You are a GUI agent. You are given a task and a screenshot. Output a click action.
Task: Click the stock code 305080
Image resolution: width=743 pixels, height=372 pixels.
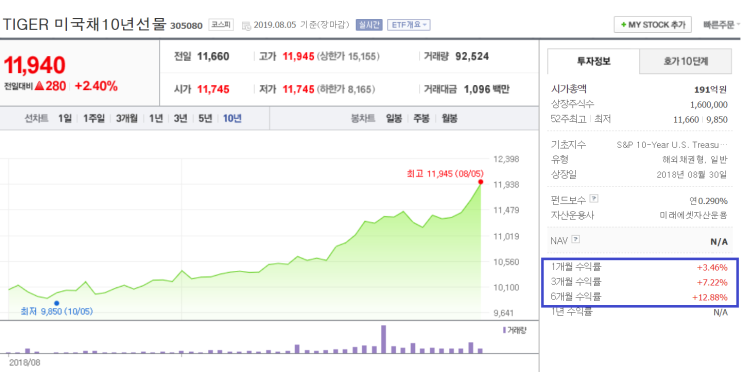tap(186, 26)
